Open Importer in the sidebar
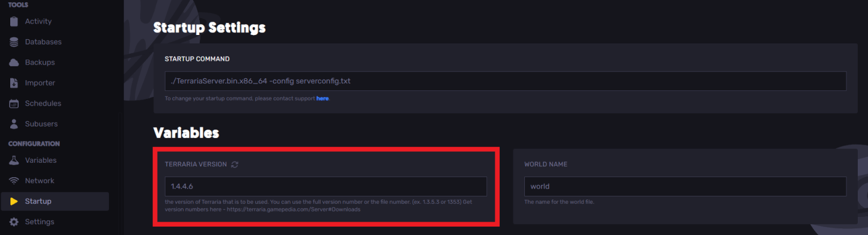The image size is (868, 235). pos(55,83)
